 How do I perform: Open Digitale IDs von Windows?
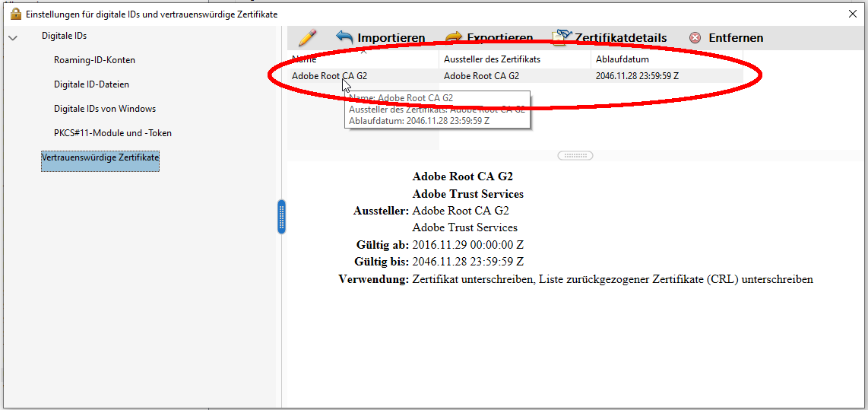pos(104,109)
